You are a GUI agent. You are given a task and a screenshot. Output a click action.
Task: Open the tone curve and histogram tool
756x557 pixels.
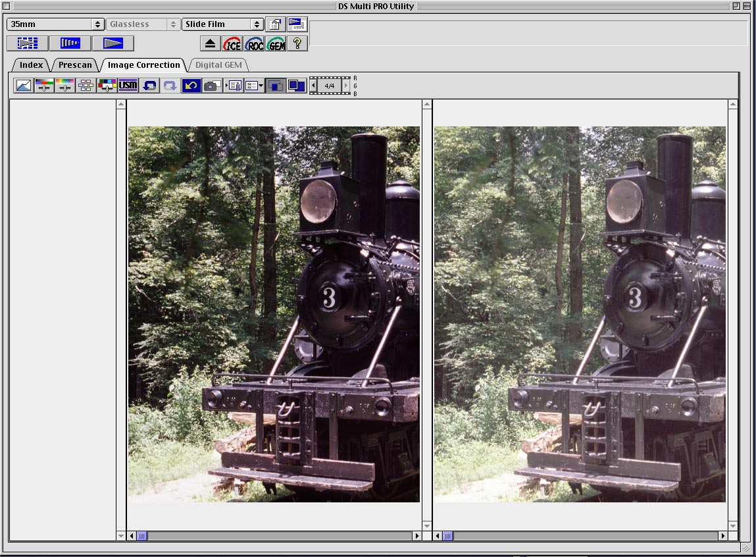pyautogui.click(x=24, y=86)
